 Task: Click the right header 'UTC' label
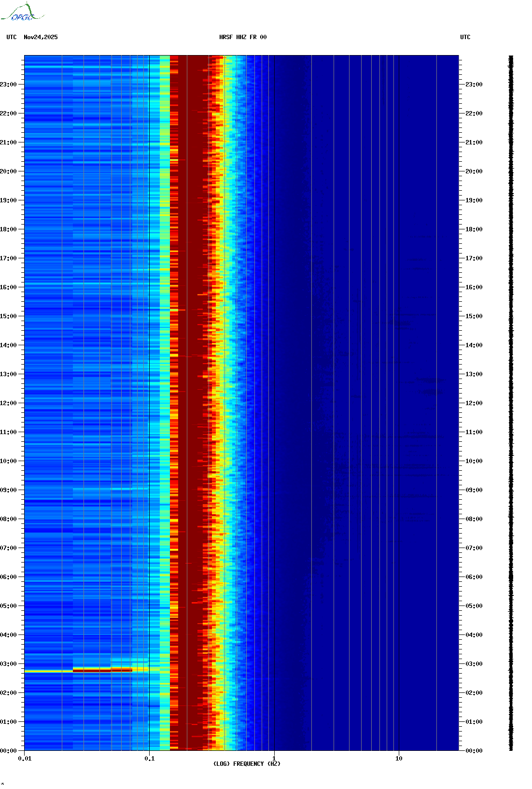(465, 37)
